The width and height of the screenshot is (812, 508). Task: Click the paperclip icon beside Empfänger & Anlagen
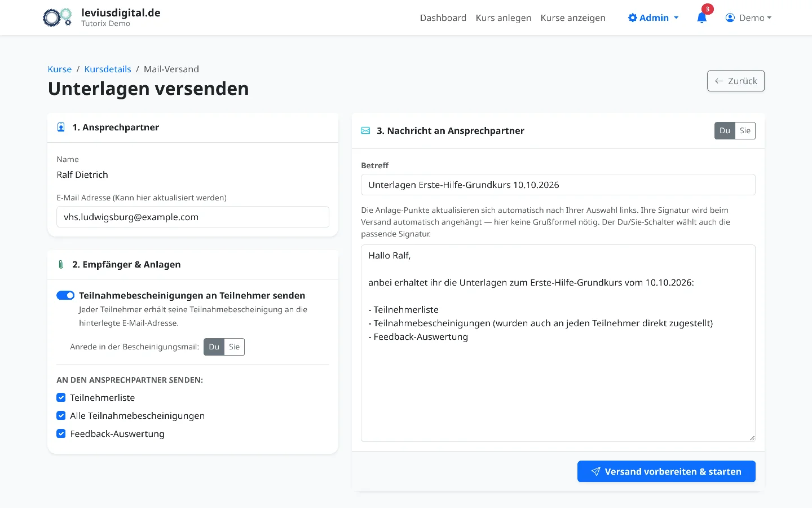pos(61,265)
